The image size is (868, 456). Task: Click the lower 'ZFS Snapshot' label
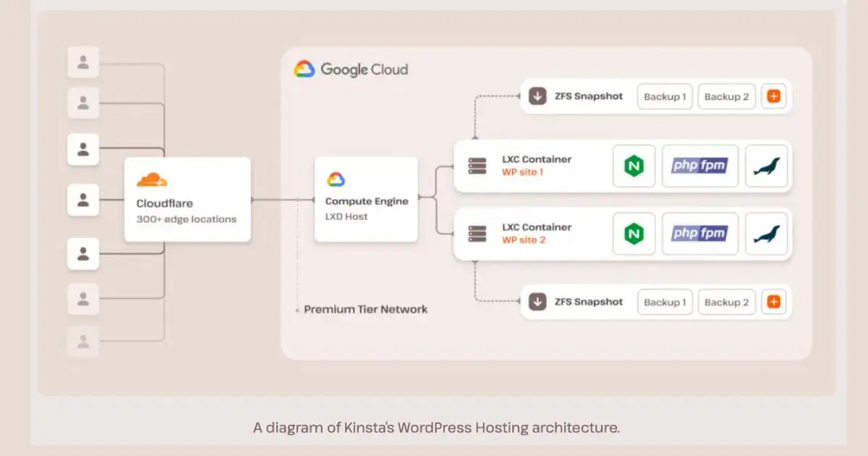tap(589, 302)
